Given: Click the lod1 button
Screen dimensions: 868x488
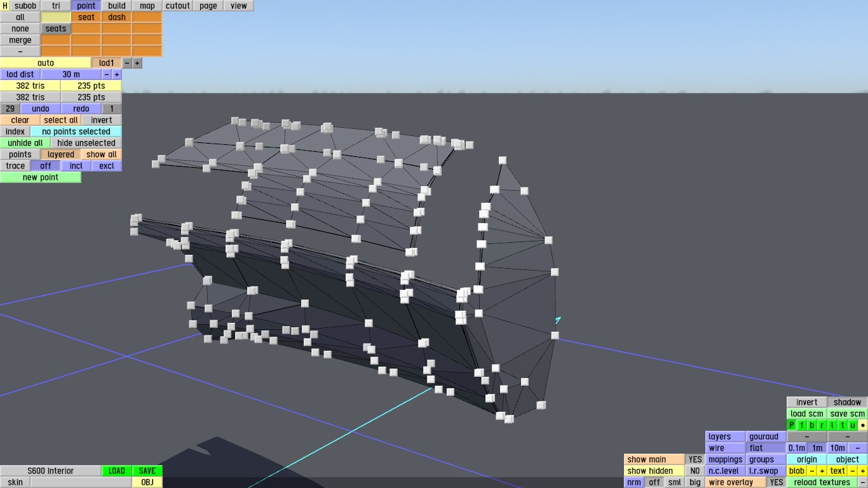Looking at the screenshot, I should pos(107,63).
